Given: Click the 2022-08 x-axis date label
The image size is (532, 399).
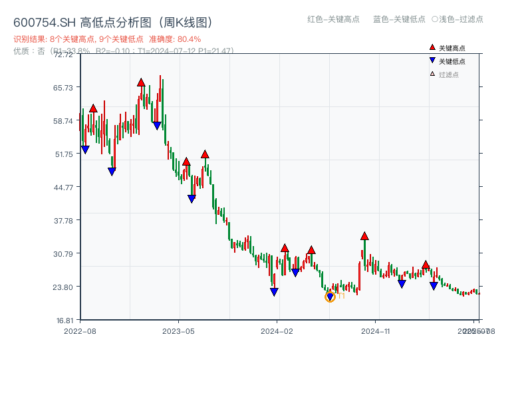Looking at the screenshot, I should 80,331.
